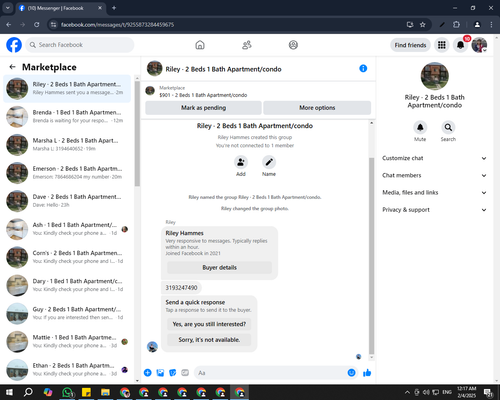Reload the browser page

coord(37,25)
